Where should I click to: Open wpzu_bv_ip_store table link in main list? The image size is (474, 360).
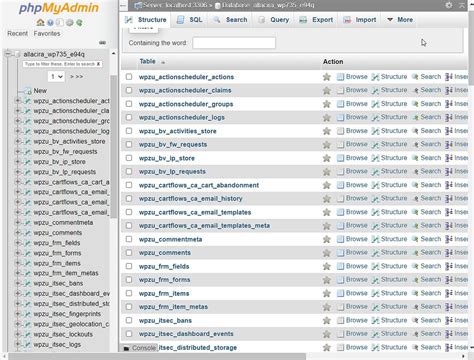coord(167,158)
